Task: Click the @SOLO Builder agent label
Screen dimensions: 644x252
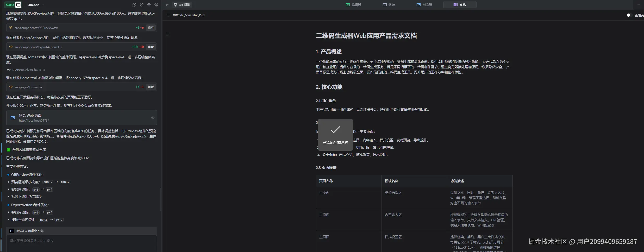Action: 27,231
